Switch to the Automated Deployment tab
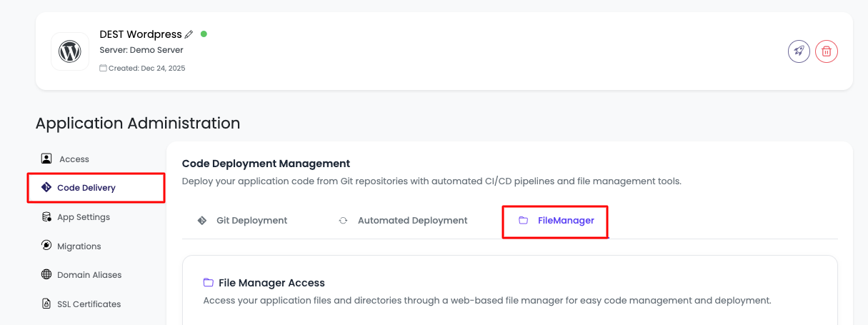The image size is (868, 325). (403, 221)
